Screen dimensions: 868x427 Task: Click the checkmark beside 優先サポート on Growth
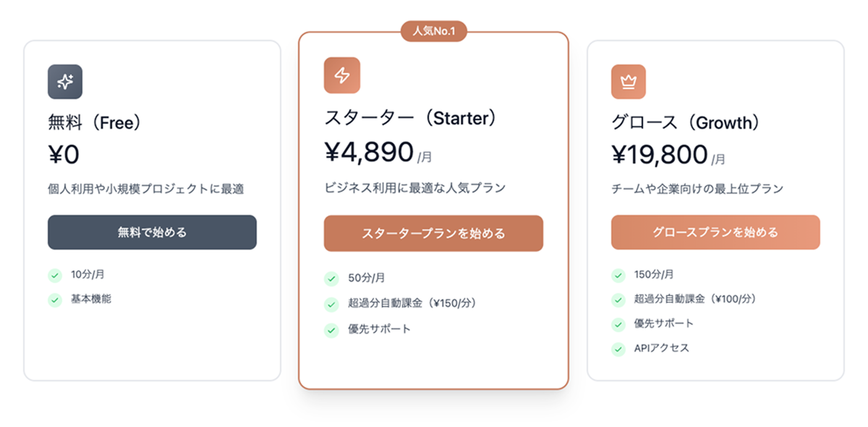click(618, 324)
